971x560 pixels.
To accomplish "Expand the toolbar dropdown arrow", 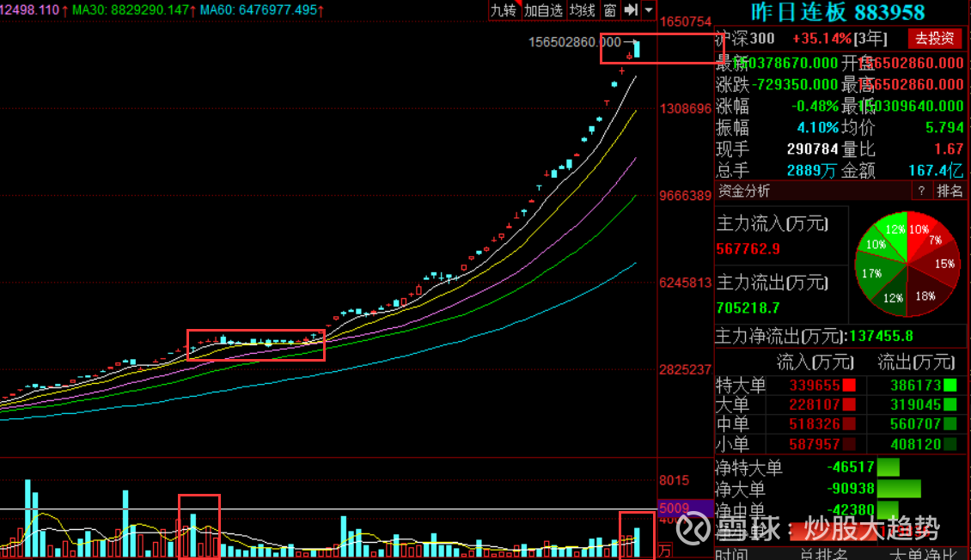I will coord(649,10).
